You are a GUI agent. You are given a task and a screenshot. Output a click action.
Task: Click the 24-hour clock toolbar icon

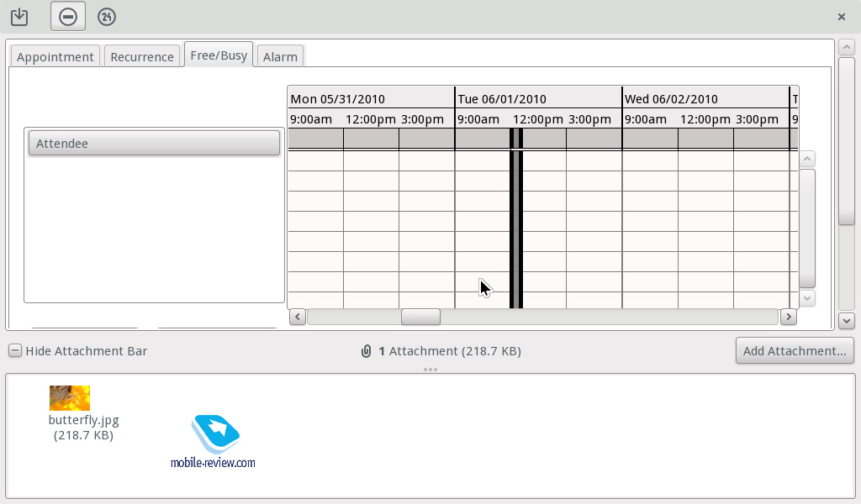coord(107,17)
